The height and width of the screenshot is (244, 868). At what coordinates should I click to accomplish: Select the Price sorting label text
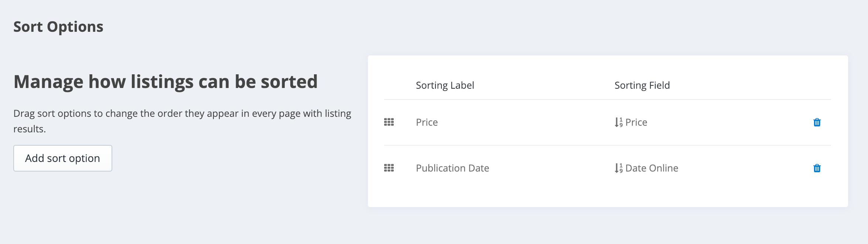(427, 122)
